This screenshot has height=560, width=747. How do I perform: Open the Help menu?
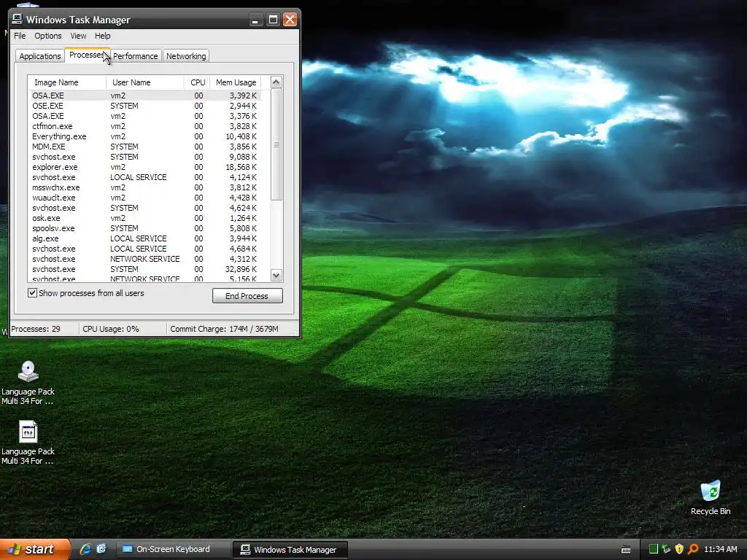[102, 36]
